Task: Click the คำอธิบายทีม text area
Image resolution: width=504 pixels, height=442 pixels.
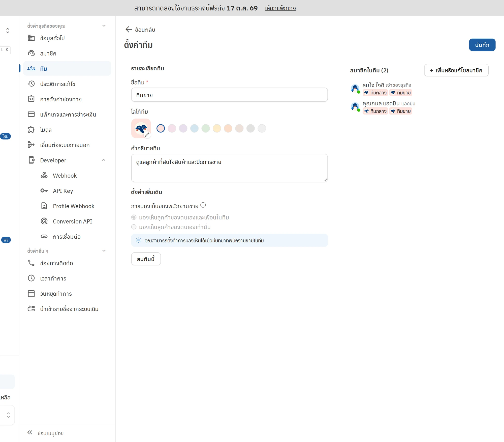Action: [229, 168]
